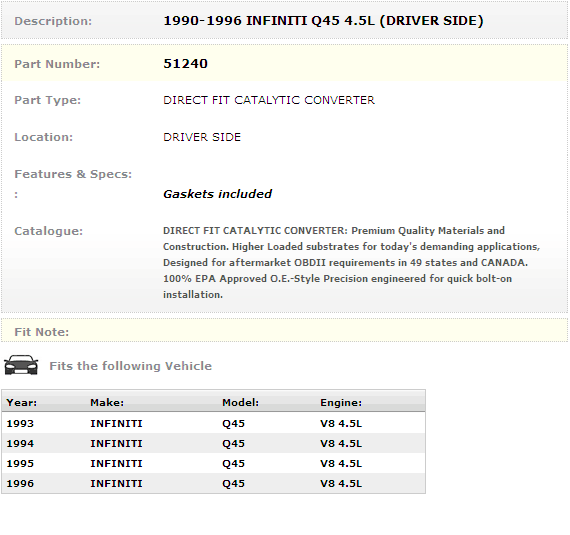Click the Features & Specs: label
The height and width of the screenshot is (535, 570).
[73, 174]
